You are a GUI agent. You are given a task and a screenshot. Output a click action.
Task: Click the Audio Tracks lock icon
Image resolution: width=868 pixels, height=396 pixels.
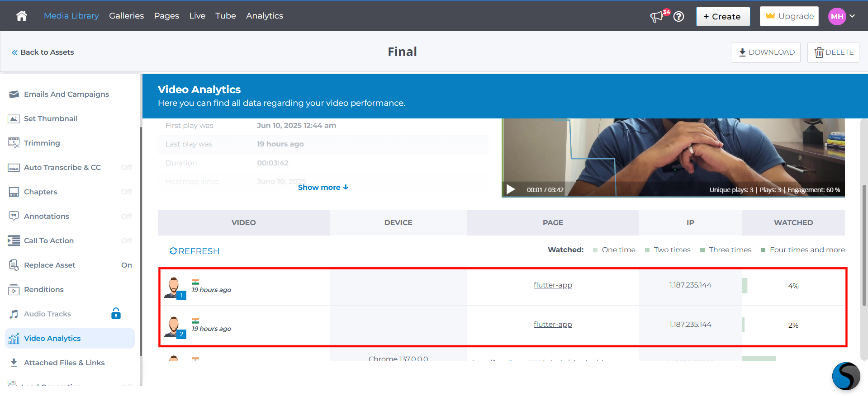tap(116, 313)
